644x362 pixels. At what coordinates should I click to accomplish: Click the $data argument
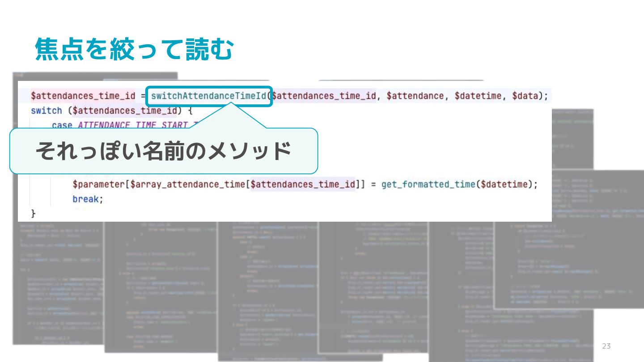[525, 96]
